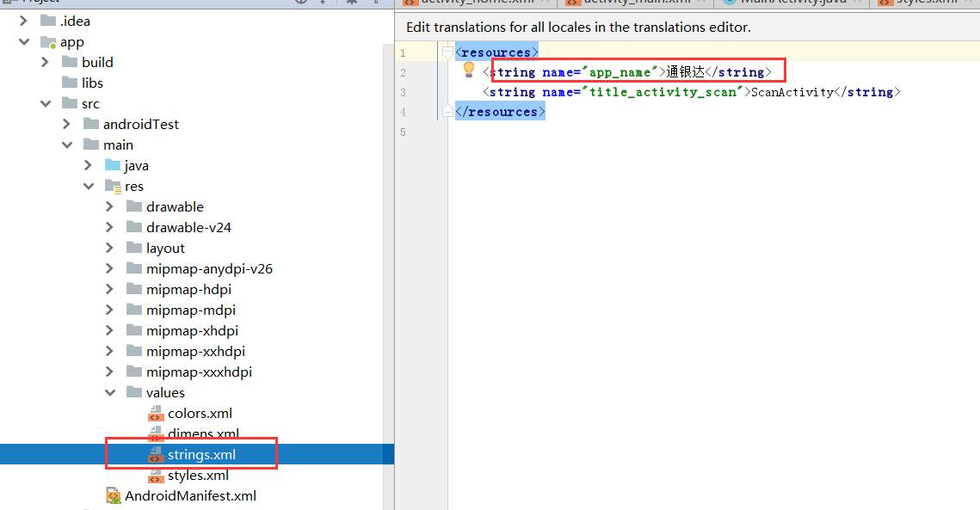Collapse the main folder arrow
980x510 pixels.
click(67, 145)
